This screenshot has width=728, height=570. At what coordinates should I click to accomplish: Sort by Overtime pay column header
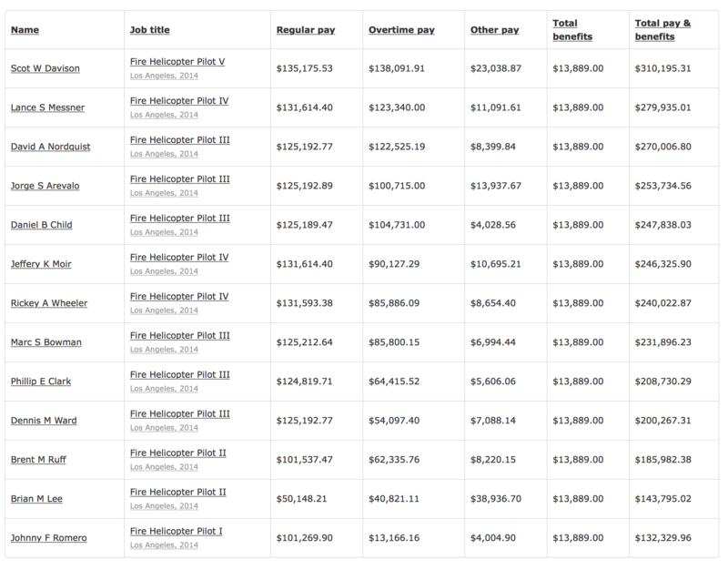click(x=401, y=29)
